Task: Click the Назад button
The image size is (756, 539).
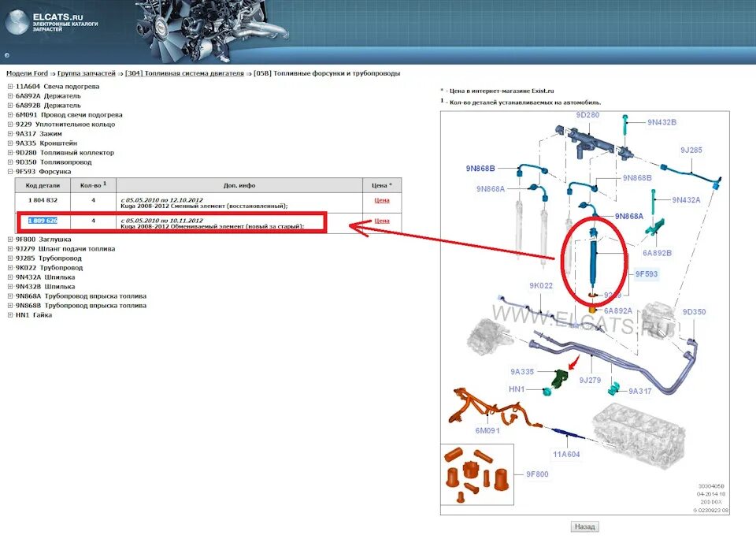Action: [x=585, y=526]
